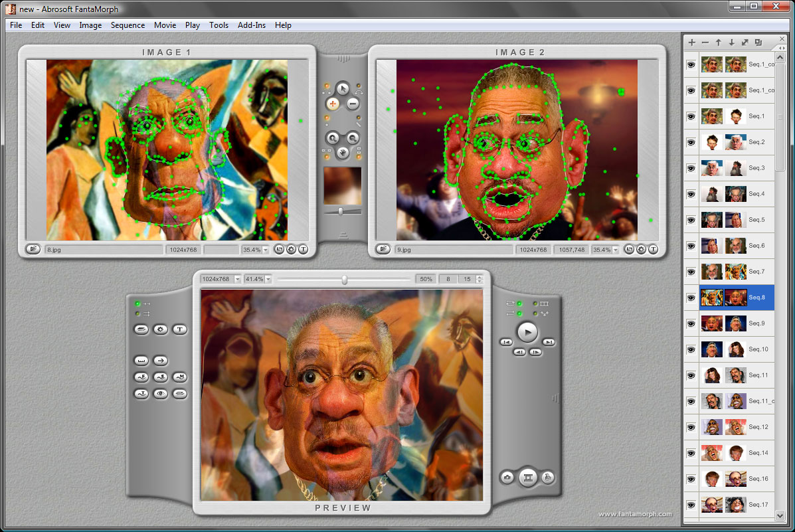Click the T text icon in Image 1
The image size is (795, 532).
pyautogui.click(x=304, y=249)
